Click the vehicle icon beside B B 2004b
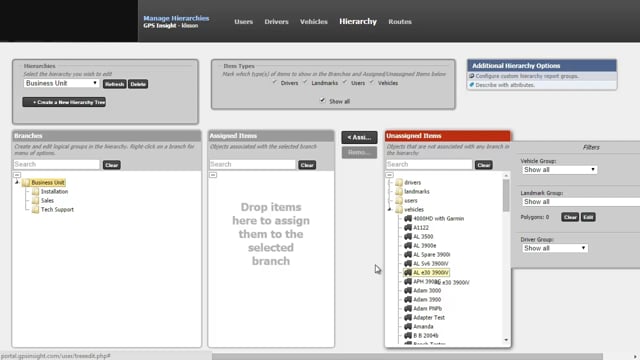This screenshot has width=640, height=360. (x=408, y=335)
